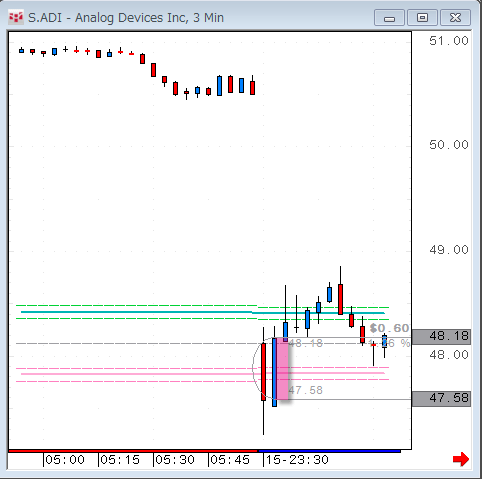Select the 50.00 price axis label

449,145
